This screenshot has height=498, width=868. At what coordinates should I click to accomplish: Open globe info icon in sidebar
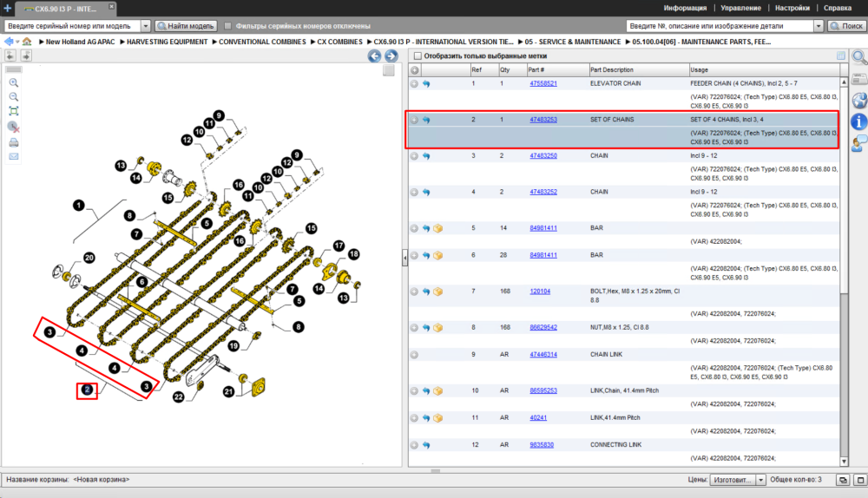tap(858, 100)
